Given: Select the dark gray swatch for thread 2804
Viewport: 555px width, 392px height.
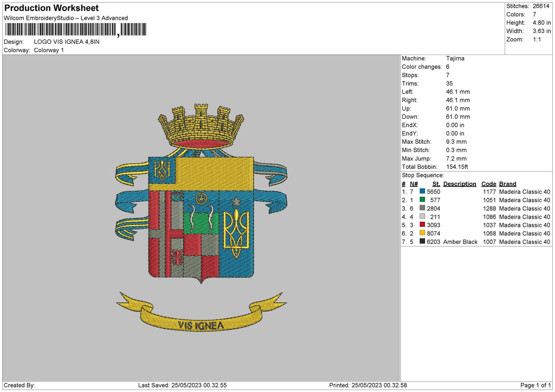Looking at the screenshot, I should [421, 208].
